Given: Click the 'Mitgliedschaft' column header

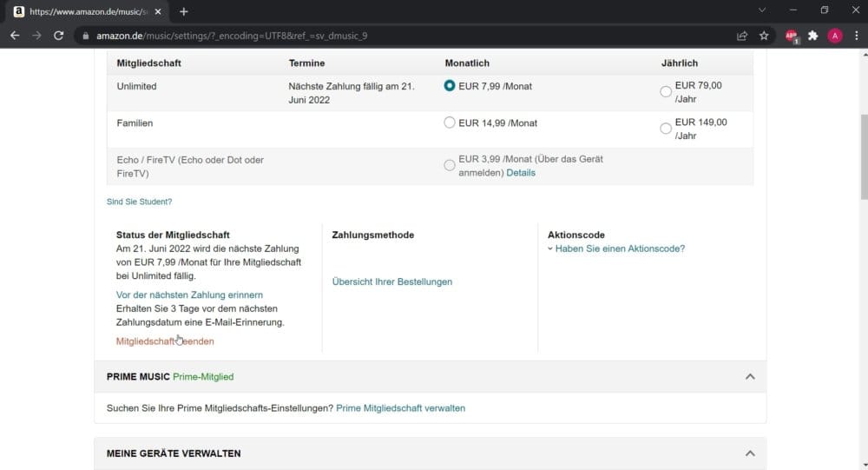Looking at the screenshot, I should point(149,63).
